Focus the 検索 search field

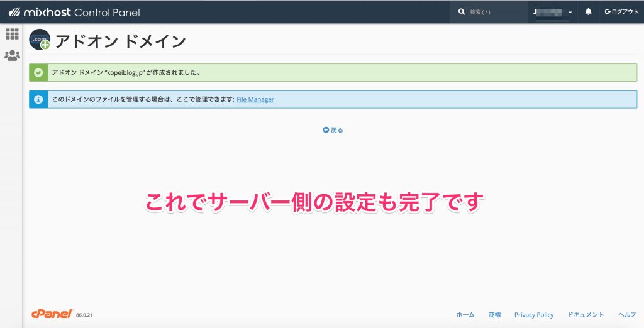[497, 12]
